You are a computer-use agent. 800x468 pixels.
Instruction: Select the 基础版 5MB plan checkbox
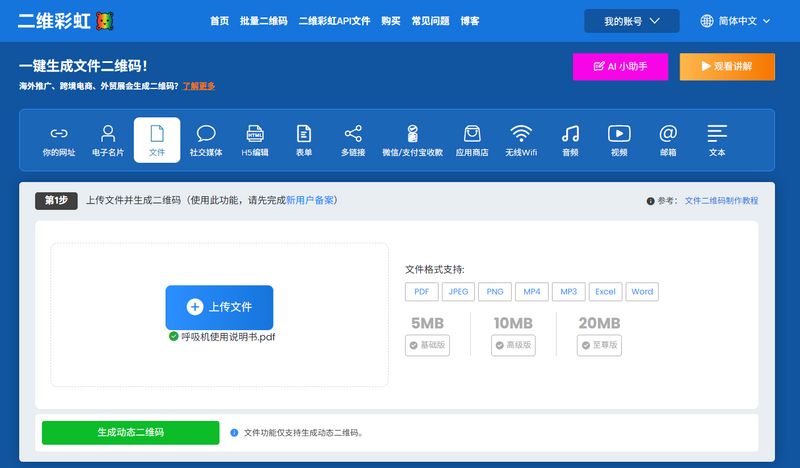coord(427,345)
